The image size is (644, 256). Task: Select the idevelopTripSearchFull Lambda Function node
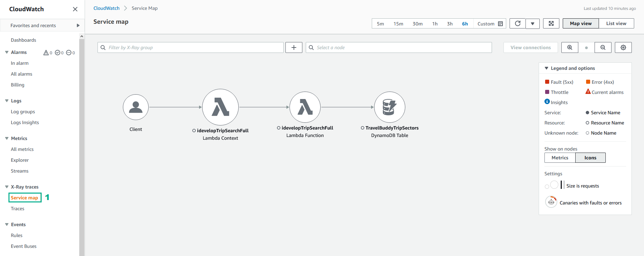(x=305, y=107)
